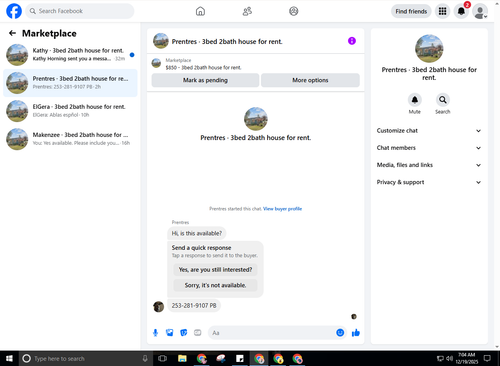Choose a GIF icon in composer

coord(198,333)
